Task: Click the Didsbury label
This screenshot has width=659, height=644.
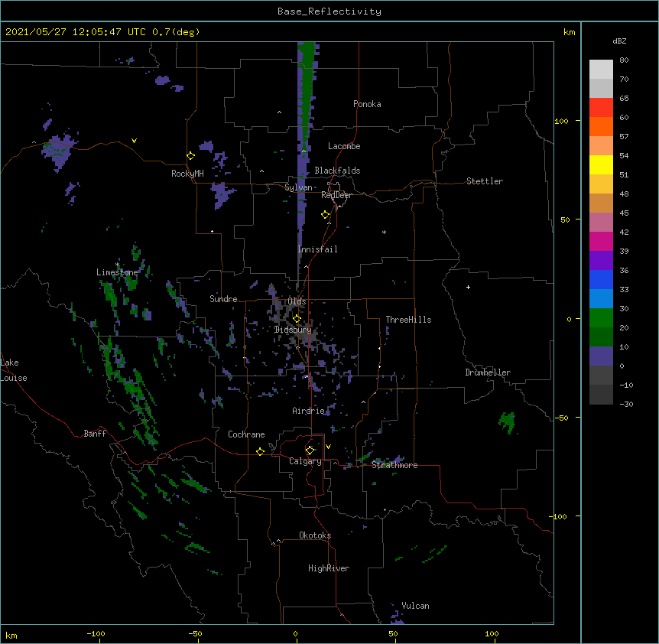Action: coord(293,330)
